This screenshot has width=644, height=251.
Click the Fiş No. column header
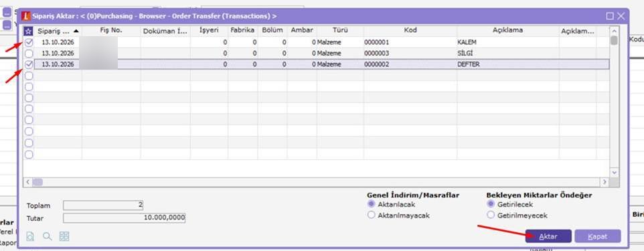point(111,31)
